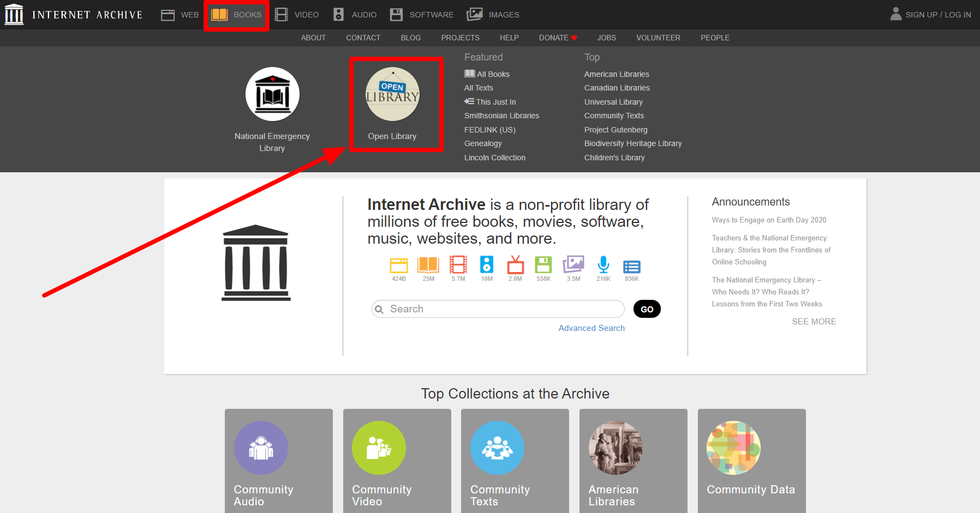The width and height of the screenshot is (980, 513).
Task: Click the blue speaker icon labeled 10M
Action: pyautogui.click(x=487, y=264)
